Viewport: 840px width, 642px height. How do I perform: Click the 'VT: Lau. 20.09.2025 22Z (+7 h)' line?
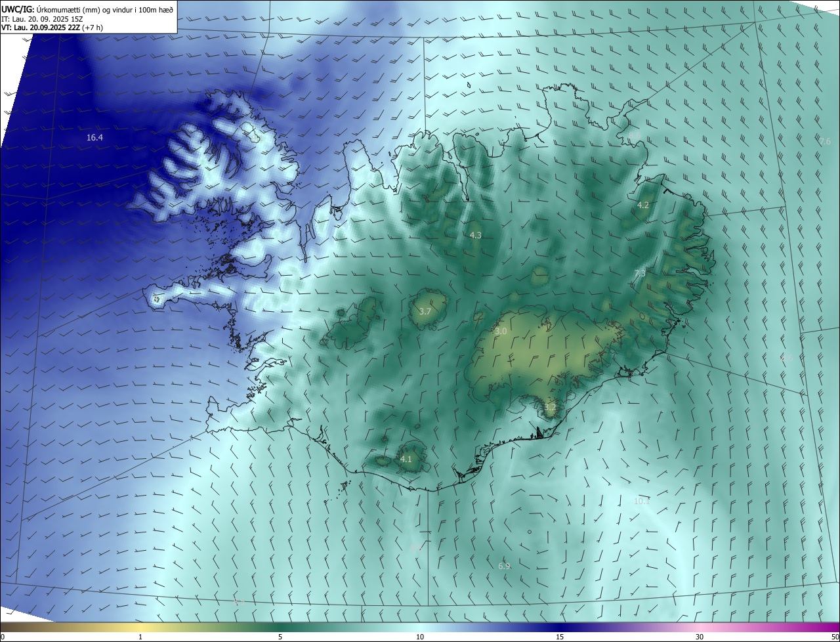52,28
